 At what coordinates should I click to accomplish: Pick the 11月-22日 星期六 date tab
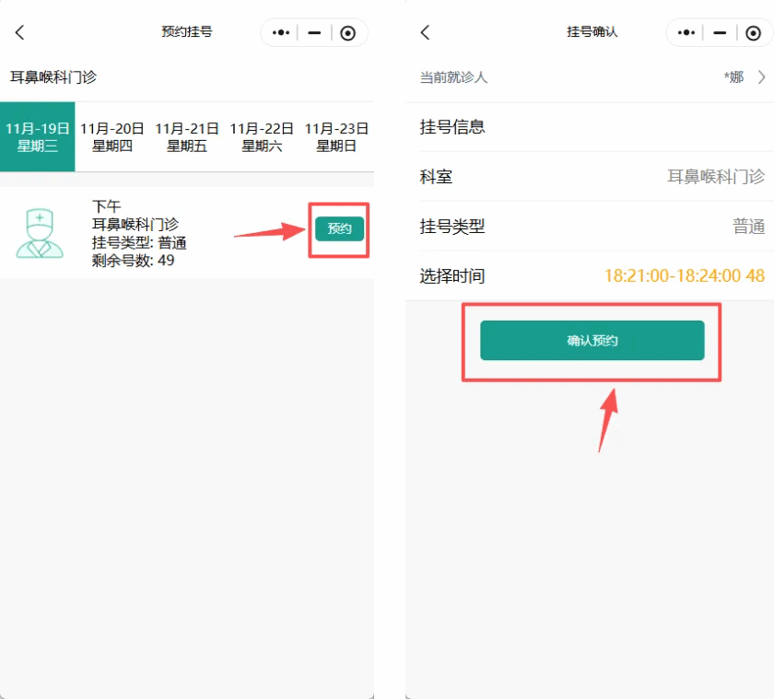point(262,136)
